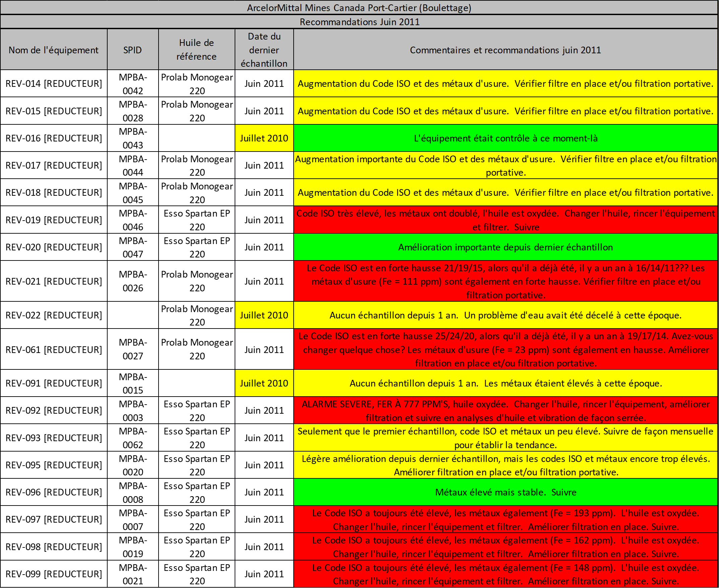The height and width of the screenshot is (588, 719).
Task: Select the MPBA-0026 SPID cell
Action: (x=133, y=281)
